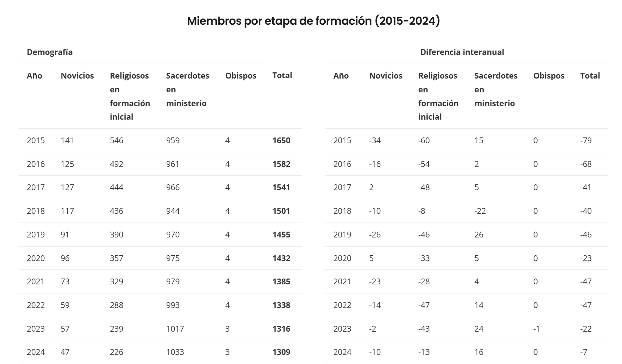Click the 2021 year cell in Diferencia interanual
The image size is (622, 364).
pyautogui.click(x=342, y=281)
